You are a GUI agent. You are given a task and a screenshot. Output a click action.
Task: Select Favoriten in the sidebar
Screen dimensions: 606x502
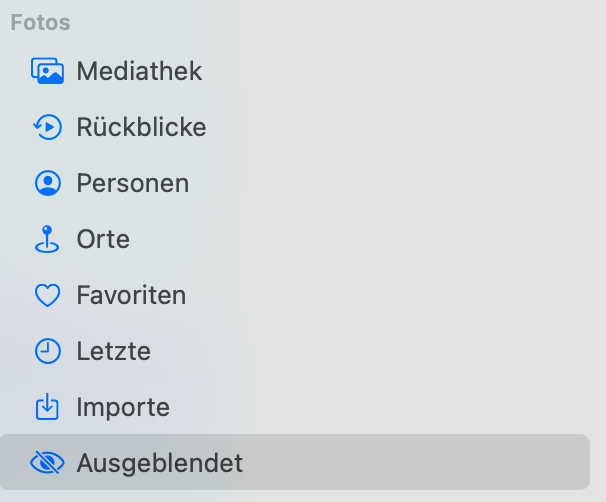131,296
